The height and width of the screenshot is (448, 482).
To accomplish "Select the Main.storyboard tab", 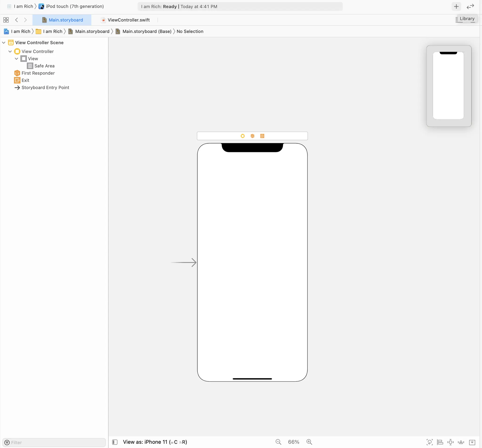I will (65, 20).
